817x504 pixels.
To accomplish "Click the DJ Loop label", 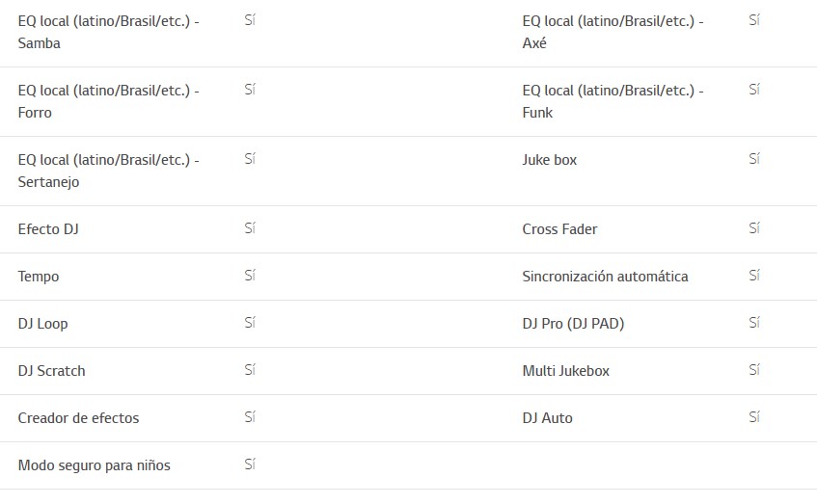I will [x=43, y=324].
